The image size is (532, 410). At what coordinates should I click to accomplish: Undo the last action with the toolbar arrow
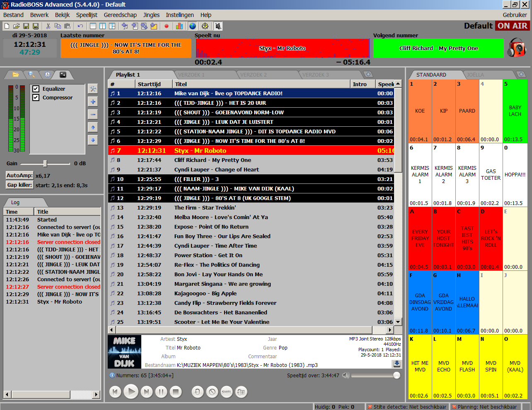coord(80,26)
